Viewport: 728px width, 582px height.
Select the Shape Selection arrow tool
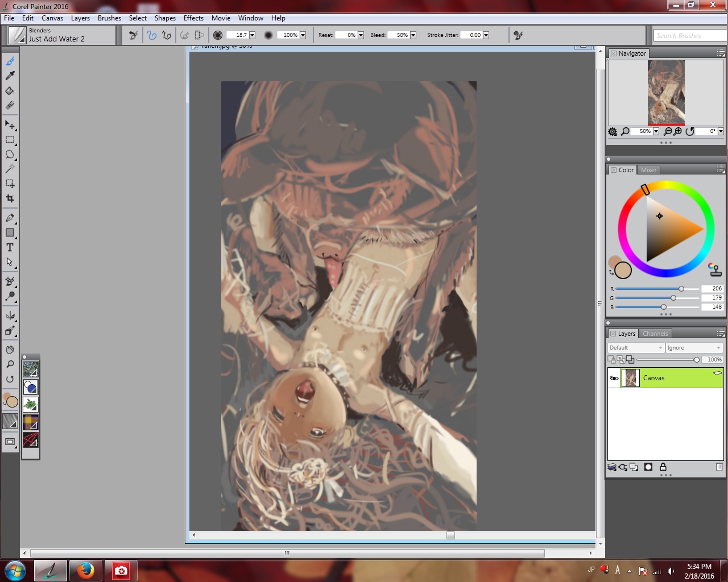click(x=10, y=262)
